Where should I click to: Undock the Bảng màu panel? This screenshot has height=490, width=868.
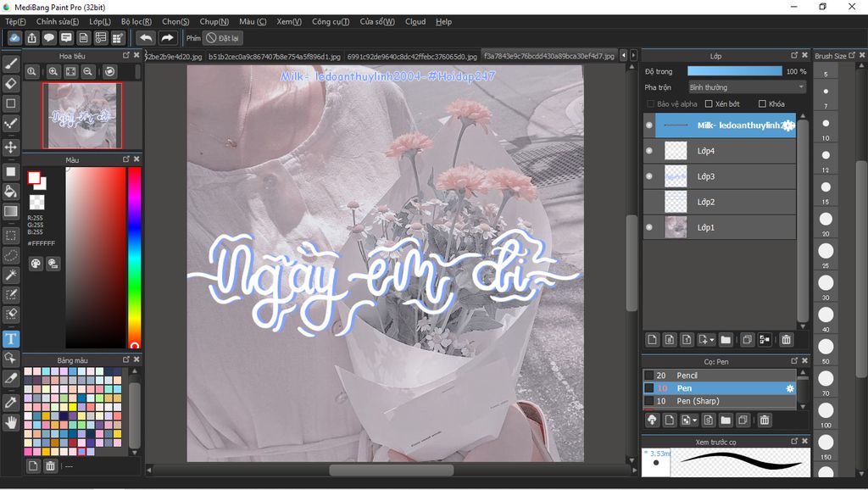tap(126, 360)
